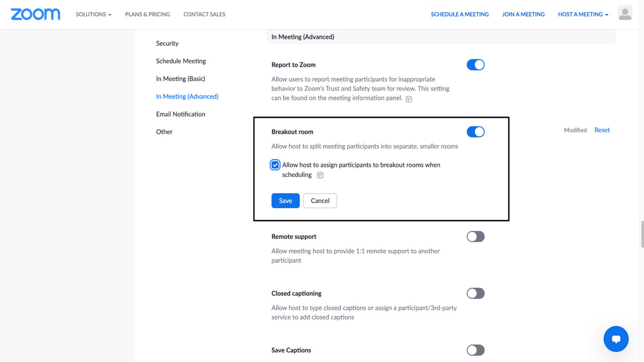Click the Zoom logo
The width and height of the screenshot is (644, 362).
click(x=35, y=14)
